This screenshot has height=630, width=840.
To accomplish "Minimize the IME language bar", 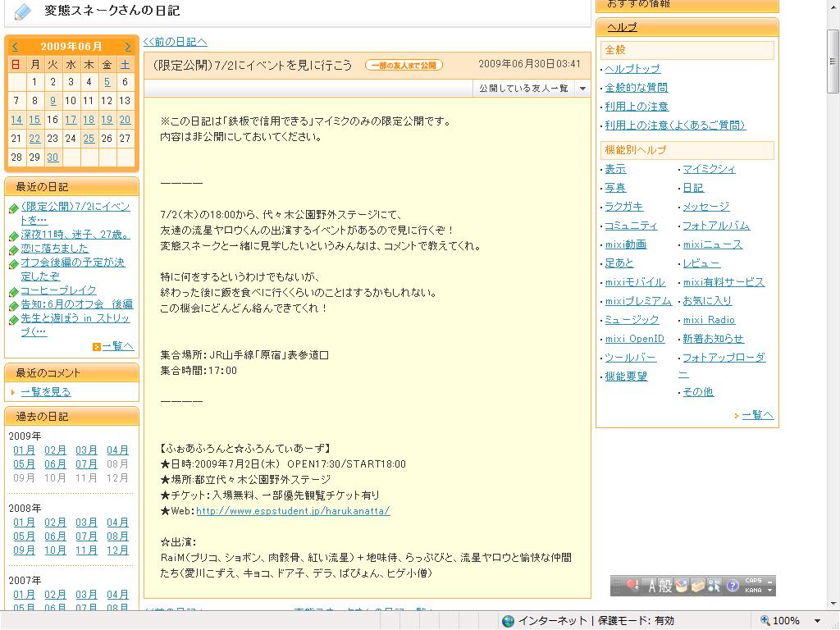I will 769,582.
